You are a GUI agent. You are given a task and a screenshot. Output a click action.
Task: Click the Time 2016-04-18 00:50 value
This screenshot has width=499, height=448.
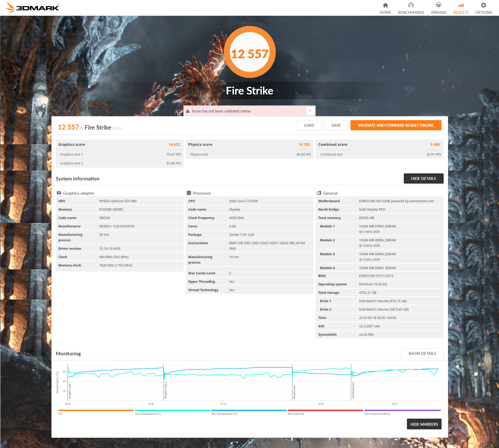(x=378, y=318)
